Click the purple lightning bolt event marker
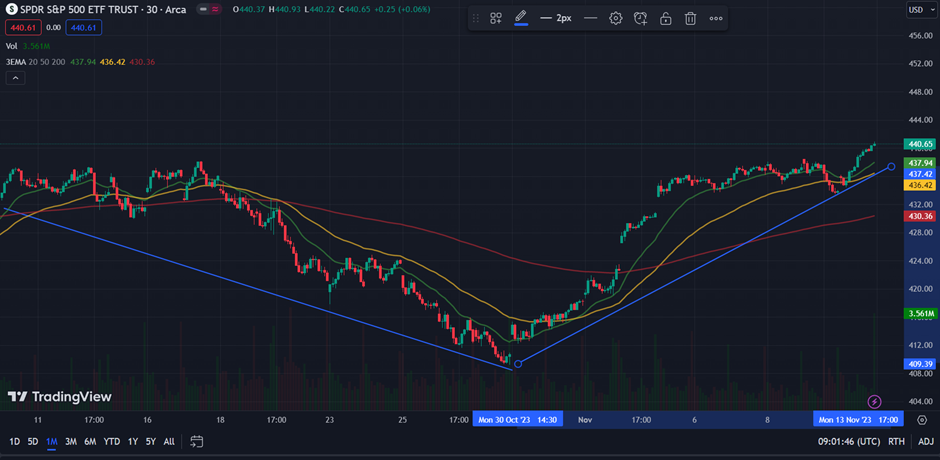The height and width of the screenshot is (460, 940). (x=875, y=401)
